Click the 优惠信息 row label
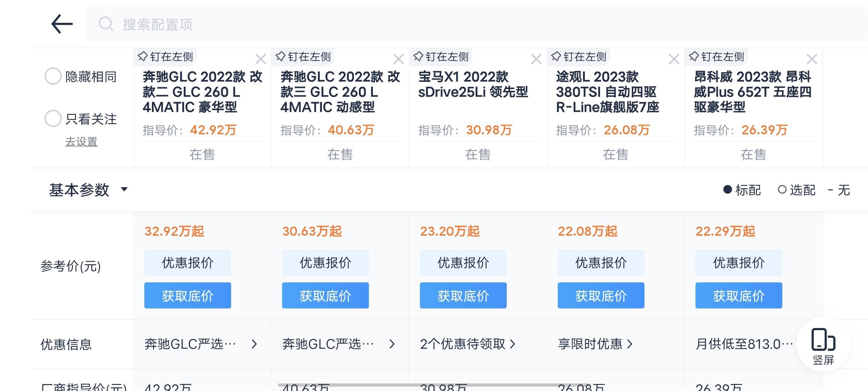The height and width of the screenshot is (391, 868). 66,344
